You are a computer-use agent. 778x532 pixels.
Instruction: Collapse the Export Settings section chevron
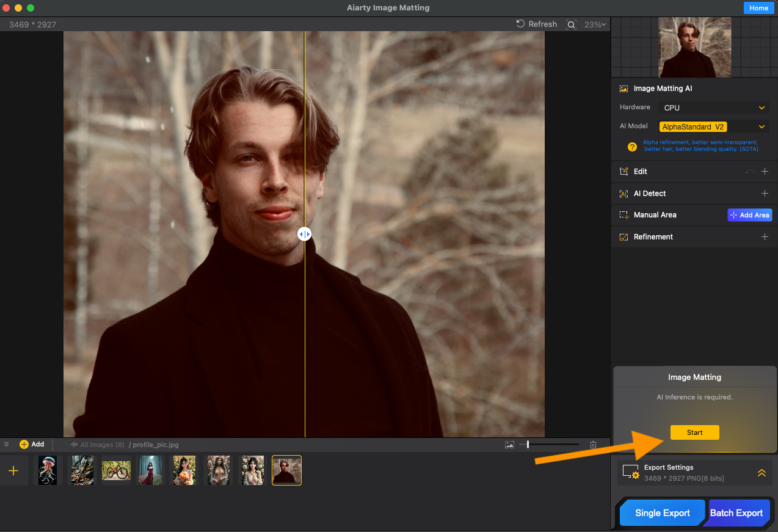(762, 472)
